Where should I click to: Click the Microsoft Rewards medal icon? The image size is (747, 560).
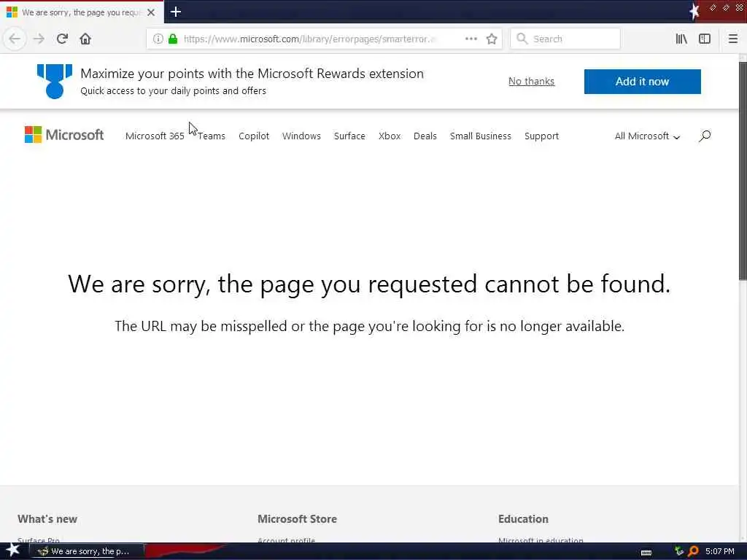click(x=54, y=81)
